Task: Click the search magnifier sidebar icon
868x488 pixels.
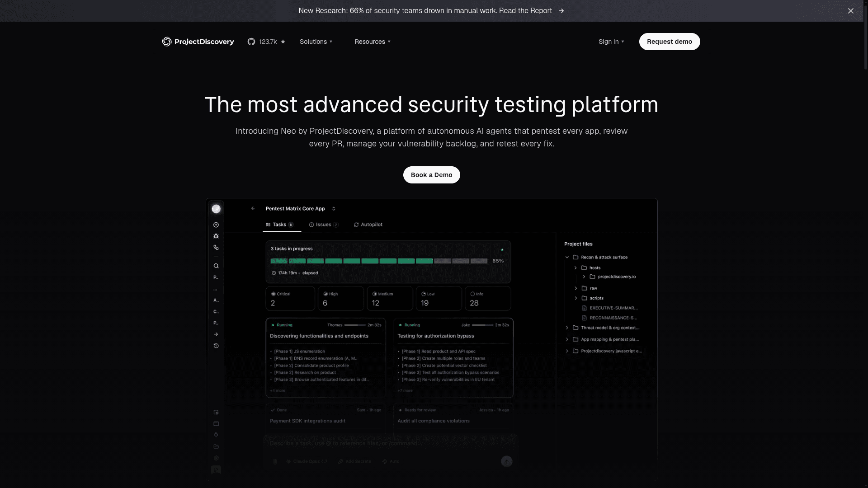Action: click(x=216, y=266)
